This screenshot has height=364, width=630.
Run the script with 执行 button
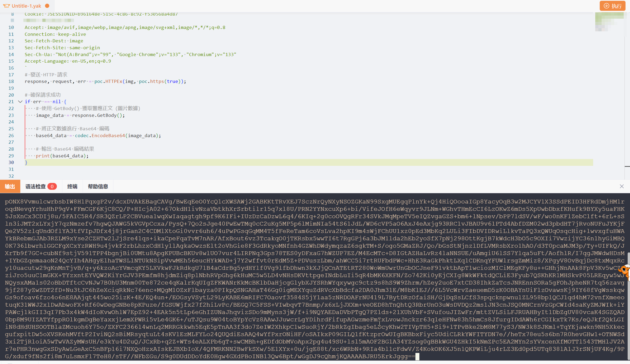(x=612, y=6)
